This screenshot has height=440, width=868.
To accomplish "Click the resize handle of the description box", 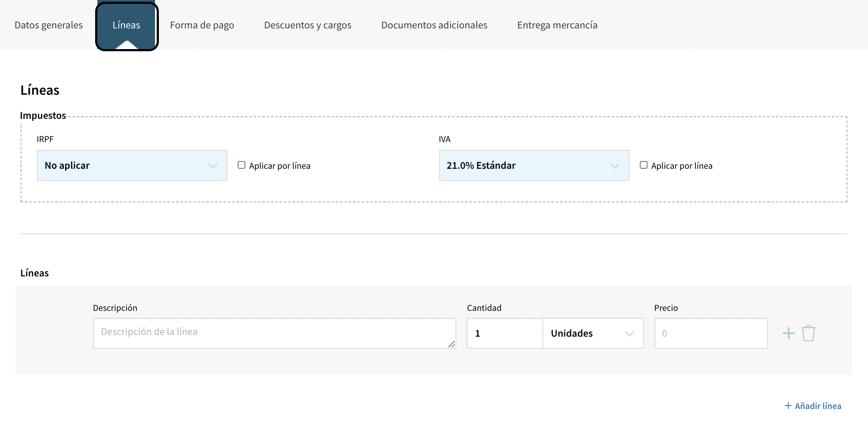I will (x=452, y=344).
